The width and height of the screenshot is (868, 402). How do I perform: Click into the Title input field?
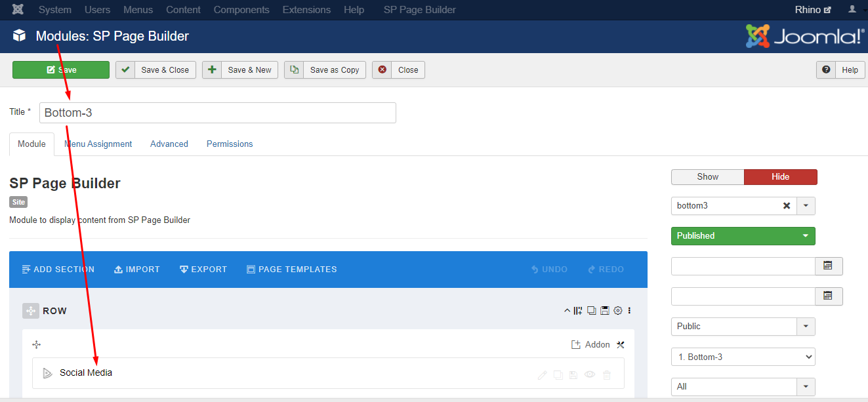[x=218, y=113]
